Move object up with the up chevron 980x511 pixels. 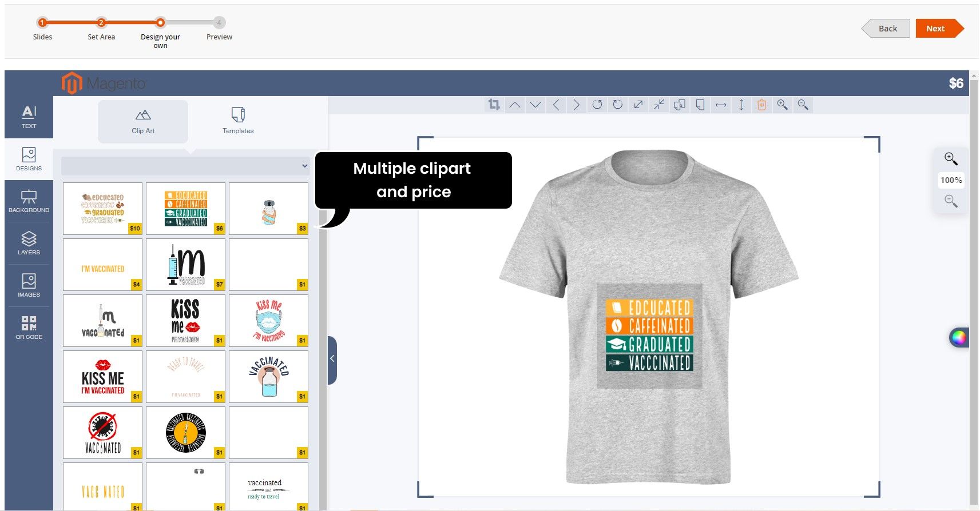[x=514, y=105]
